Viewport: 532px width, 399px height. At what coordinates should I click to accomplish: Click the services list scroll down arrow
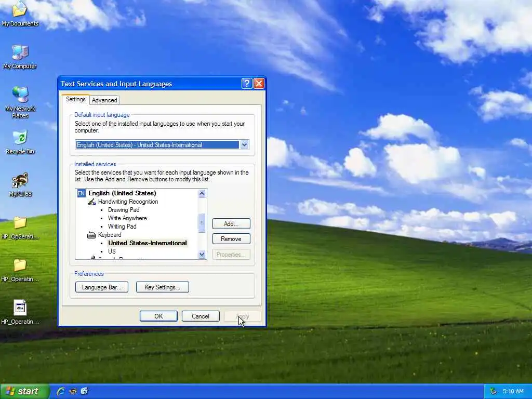pos(202,255)
